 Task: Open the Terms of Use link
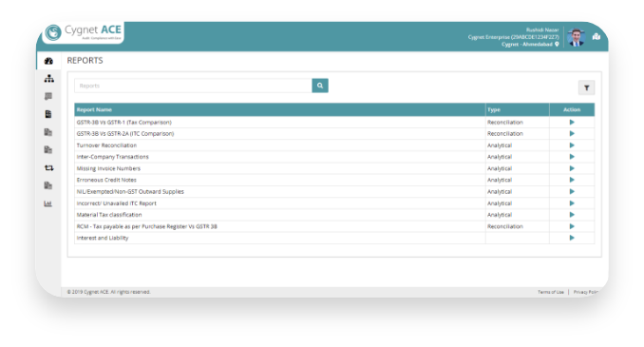click(x=551, y=292)
